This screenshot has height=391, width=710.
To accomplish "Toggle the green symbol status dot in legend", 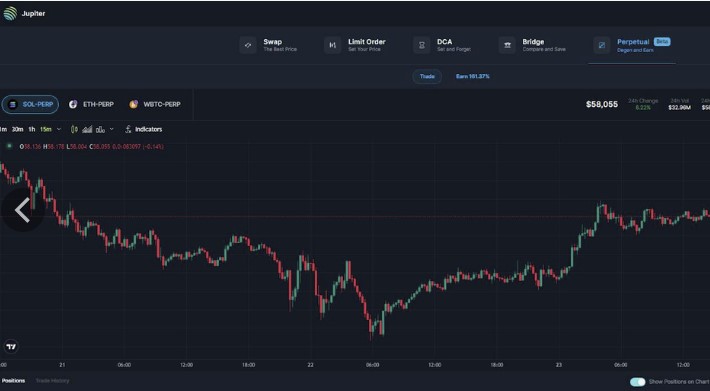I will click(x=9, y=146).
